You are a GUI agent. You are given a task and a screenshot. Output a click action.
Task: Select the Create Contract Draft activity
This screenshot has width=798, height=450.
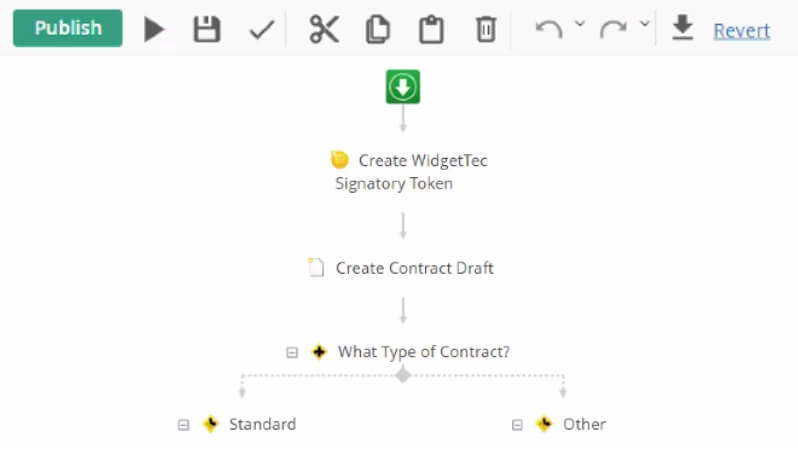pyautogui.click(x=401, y=268)
